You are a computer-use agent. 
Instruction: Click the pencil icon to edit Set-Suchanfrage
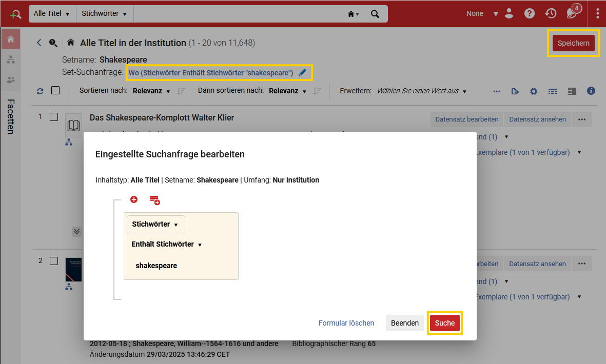click(x=302, y=73)
